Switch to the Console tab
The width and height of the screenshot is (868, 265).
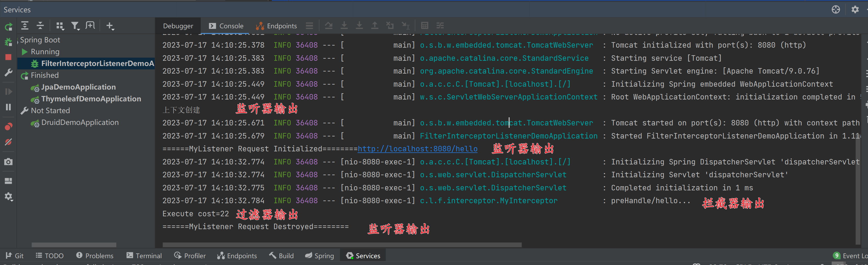(226, 26)
